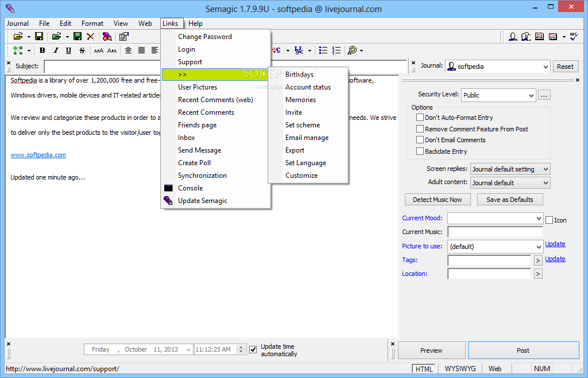
Task: Click the color palette icon
Action: tap(352, 50)
